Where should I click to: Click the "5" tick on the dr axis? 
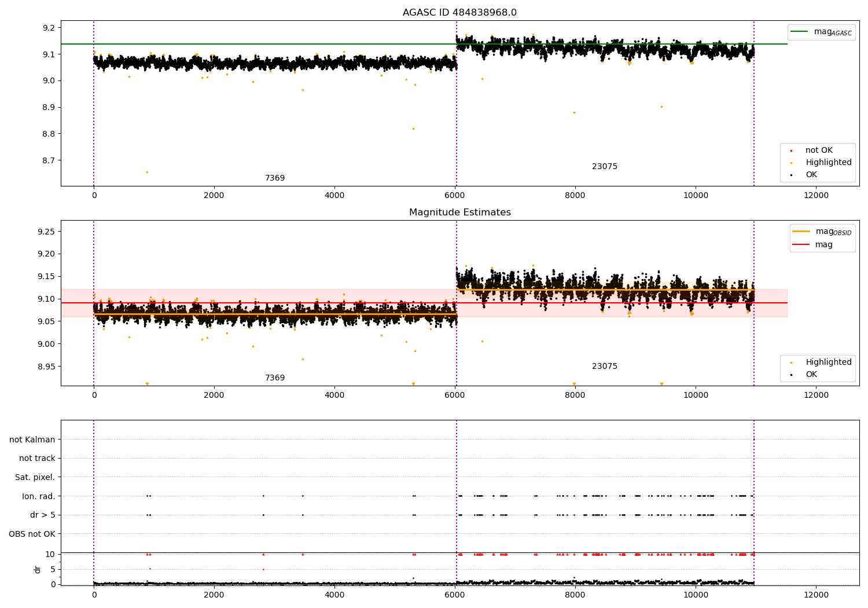[53, 570]
